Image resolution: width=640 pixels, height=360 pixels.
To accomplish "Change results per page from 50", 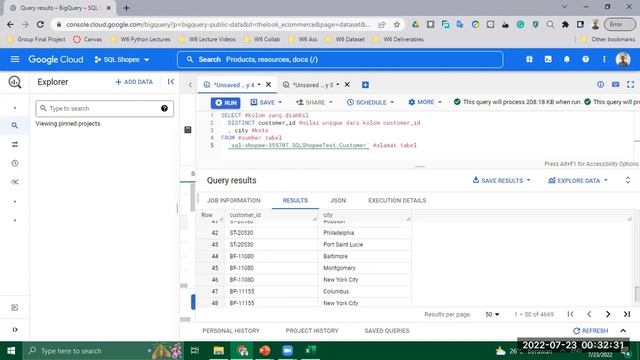I will [492, 314].
